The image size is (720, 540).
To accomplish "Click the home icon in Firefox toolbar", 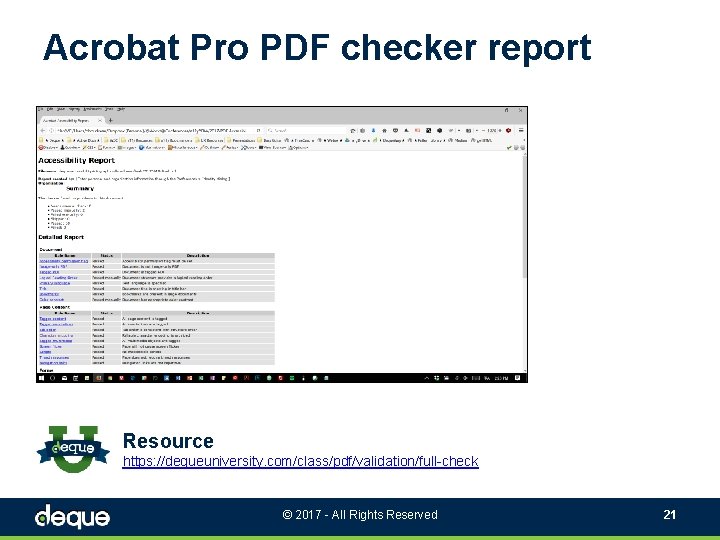I will [x=384, y=130].
